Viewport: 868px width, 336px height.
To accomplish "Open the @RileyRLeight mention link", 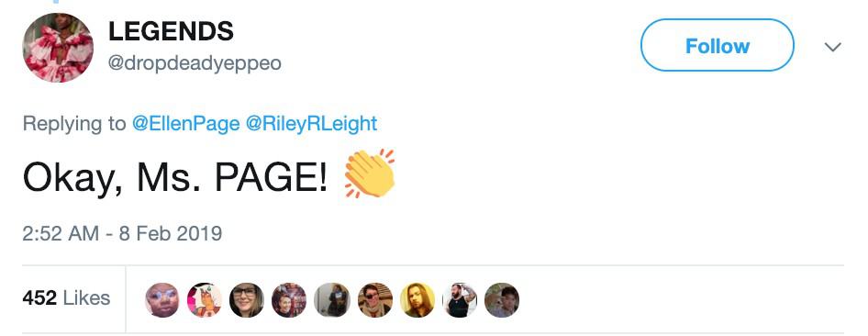I will pyautogui.click(x=310, y=123).
